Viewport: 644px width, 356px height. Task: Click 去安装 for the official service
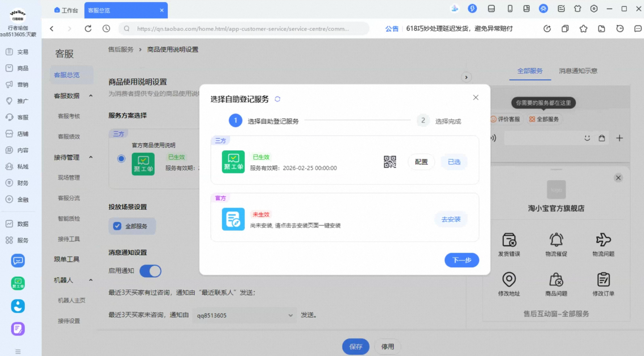(x=451, y=219)
